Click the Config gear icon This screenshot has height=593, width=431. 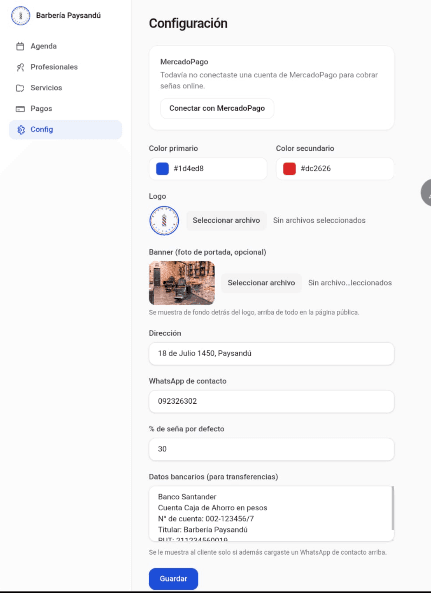(x=21, y=130)
